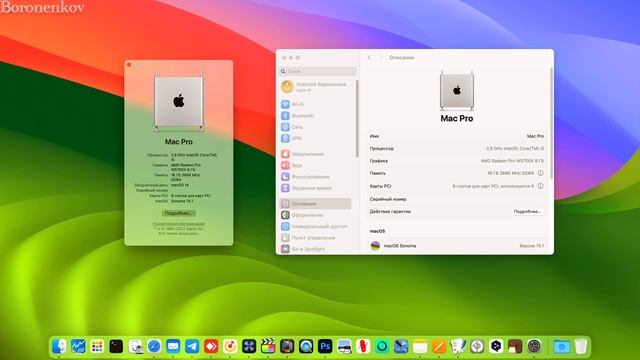Click the Settings content vertical scrollbar

coord(551,122)
